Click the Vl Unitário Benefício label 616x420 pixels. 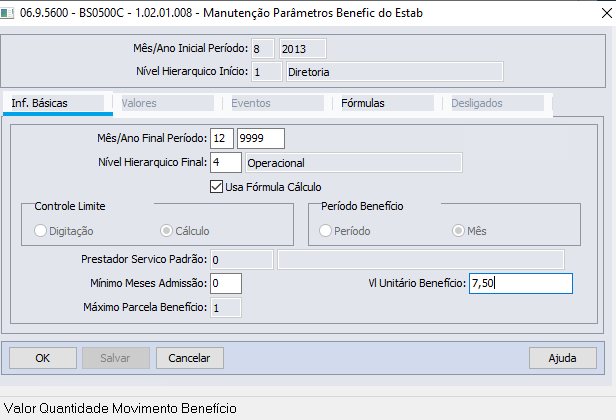417,283
